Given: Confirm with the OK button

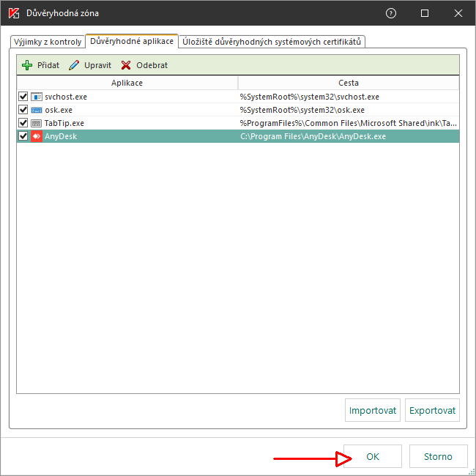Looking at the screenshot, I should pos(373,456).
